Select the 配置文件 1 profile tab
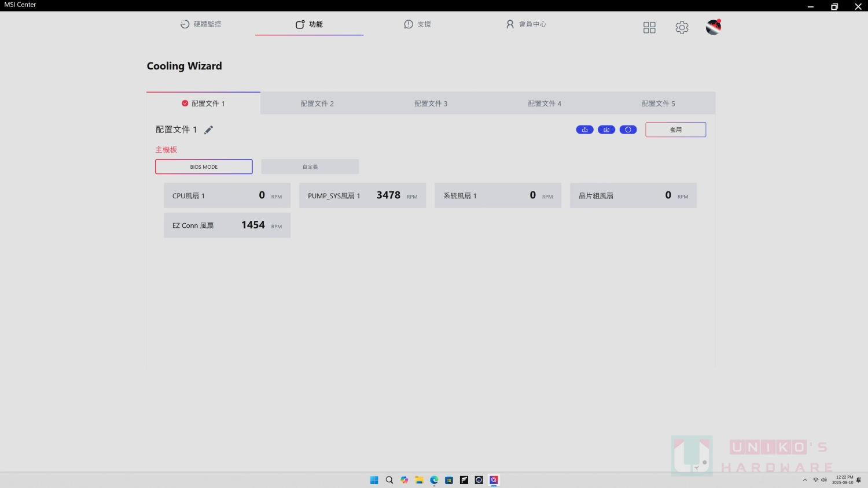The width and height of the screenshot is (868, 488). pos(203,103)
